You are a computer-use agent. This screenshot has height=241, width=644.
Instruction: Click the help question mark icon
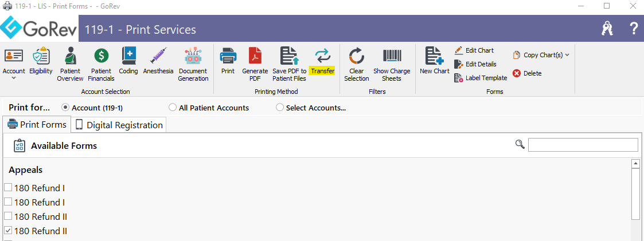(633, 28)
